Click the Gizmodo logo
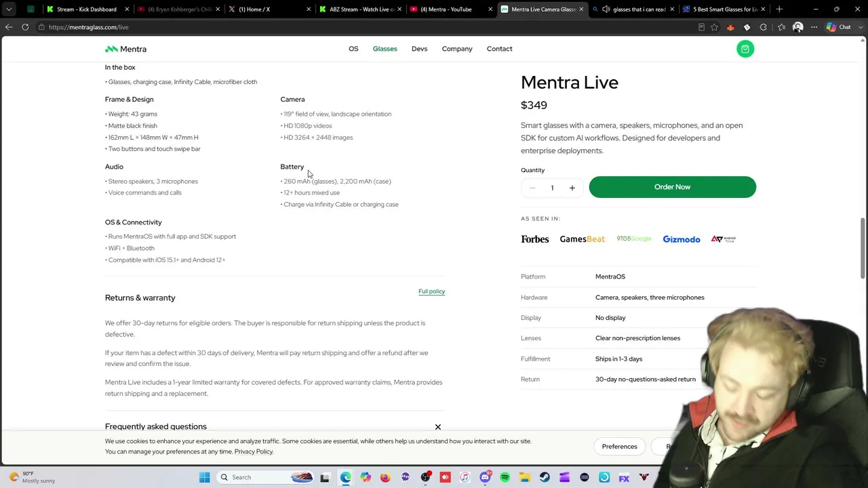Viewport: 868px width, 488px height. coord(682,239)
